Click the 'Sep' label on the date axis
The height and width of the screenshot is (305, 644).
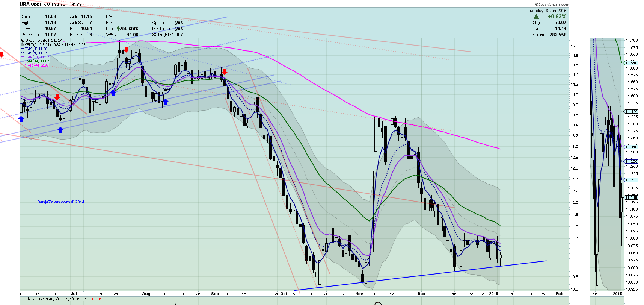(x=215, y=294)
